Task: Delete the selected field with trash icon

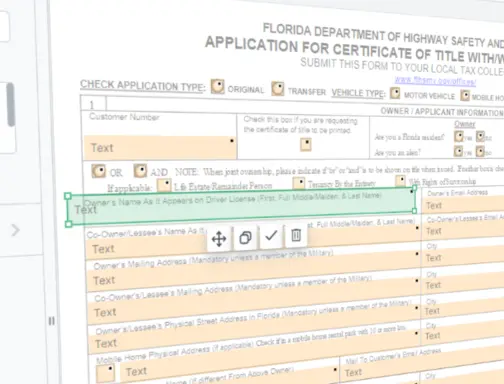Action: pyautogui.click(x=296, y=235)
